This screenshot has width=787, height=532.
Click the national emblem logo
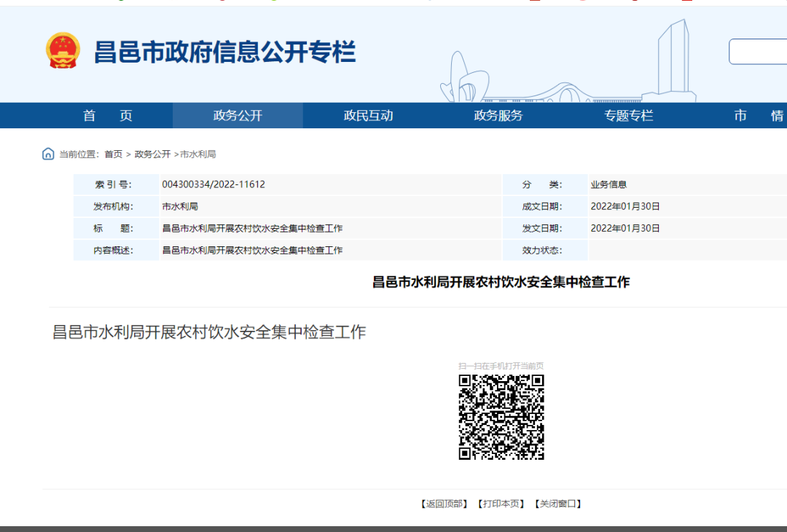pyautogui.click(x=63, y=52)
